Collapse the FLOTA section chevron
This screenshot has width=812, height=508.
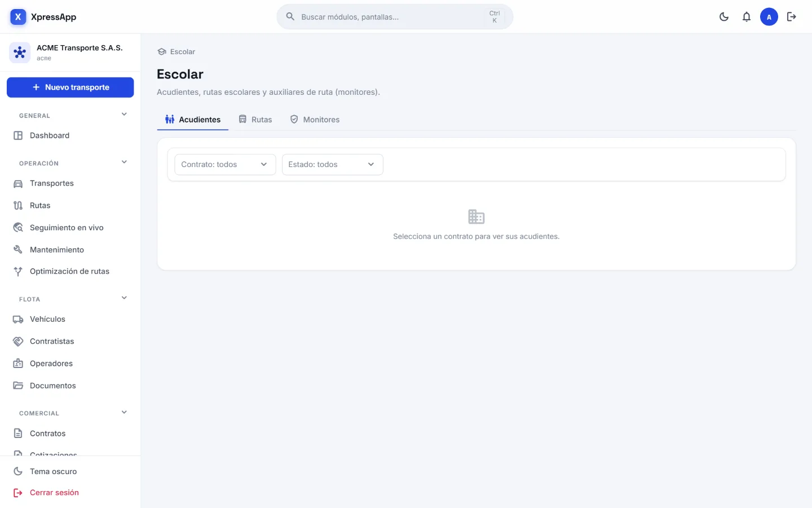tap(124, 298)
